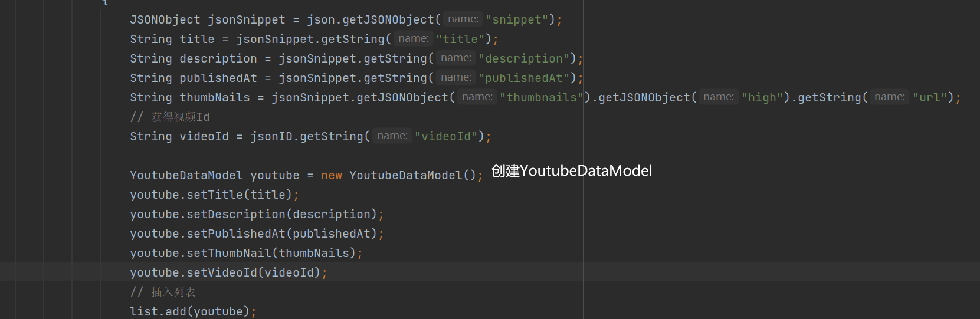980x319 pixels.
Task: Click the "thumbnails" string literal
Action: click(x=542, y=97)
